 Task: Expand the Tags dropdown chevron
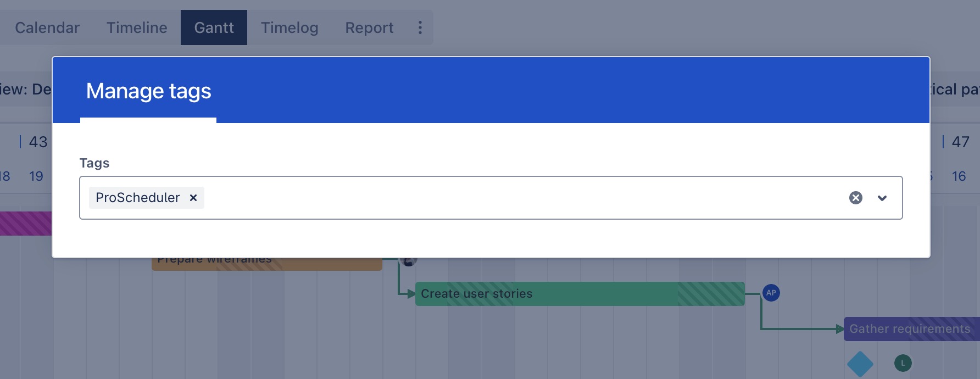click(882, 198)
